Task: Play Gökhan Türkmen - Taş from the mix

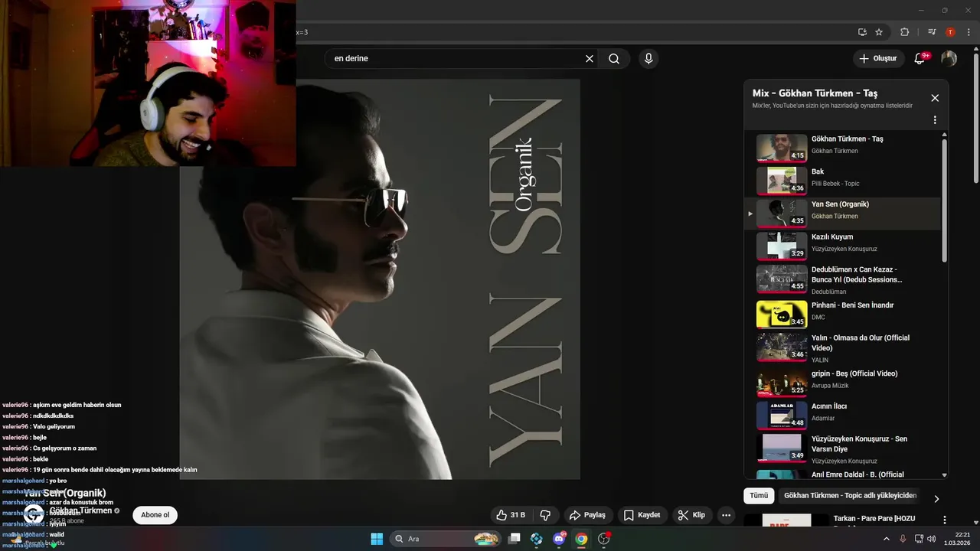Action: tap(842, 148)
